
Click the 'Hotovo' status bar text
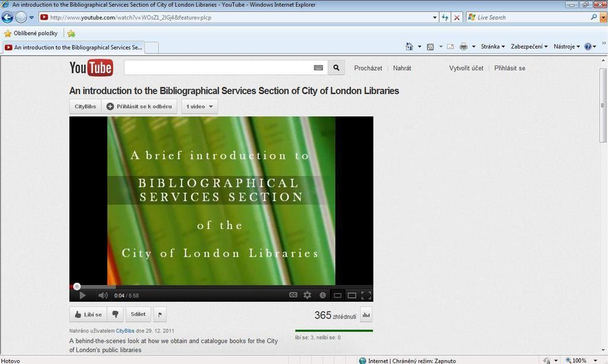point(11,361)
